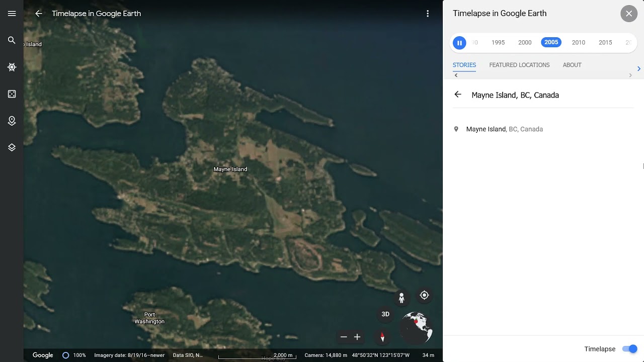The width and height of the screenshot is (644, 362).
Task: Click the Port Washington map label
Action: (149, 318)
